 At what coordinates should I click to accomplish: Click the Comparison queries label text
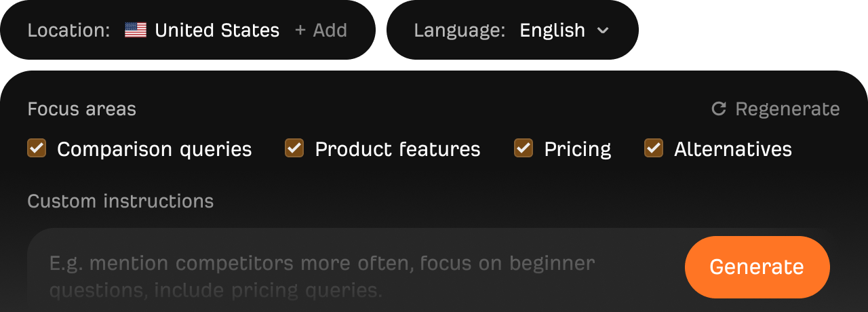[x=154, y=149]
